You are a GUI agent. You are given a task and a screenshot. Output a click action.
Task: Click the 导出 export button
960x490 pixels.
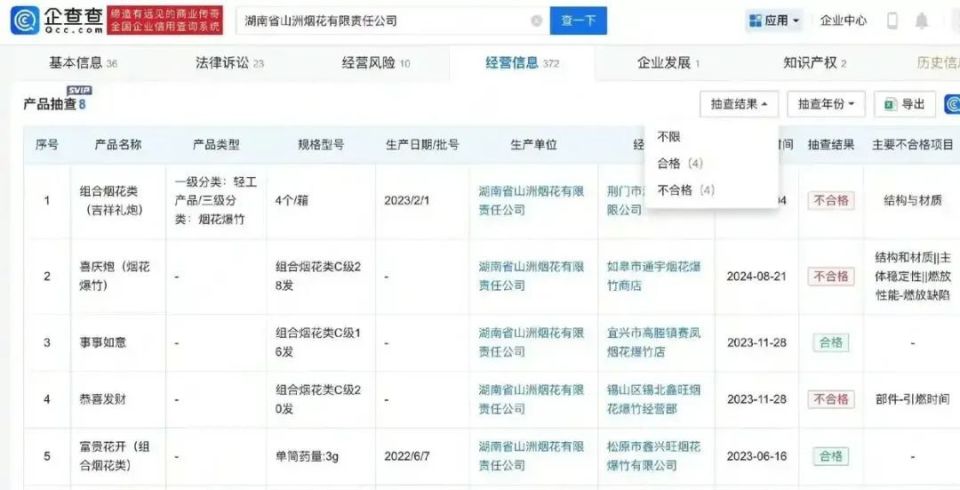click(x=904, y=105)
